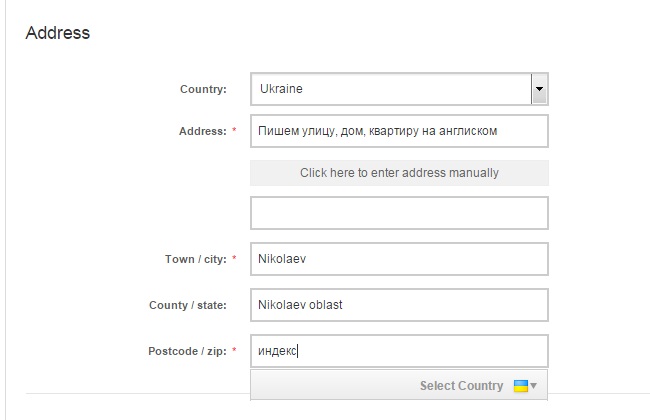
Task: Click the empty second address line field
Action: pos(399,213)
